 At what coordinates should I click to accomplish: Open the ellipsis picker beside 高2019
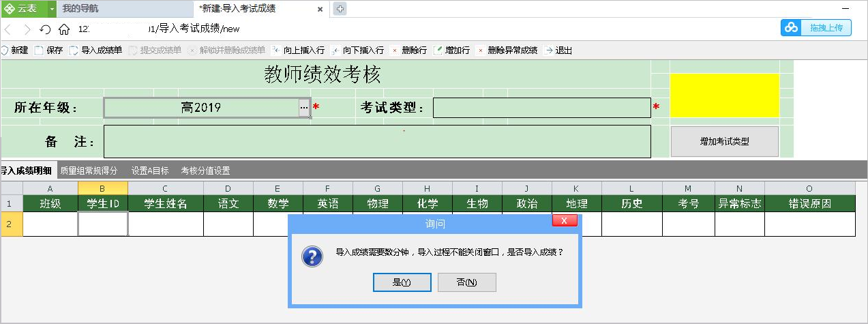[304, 108]
